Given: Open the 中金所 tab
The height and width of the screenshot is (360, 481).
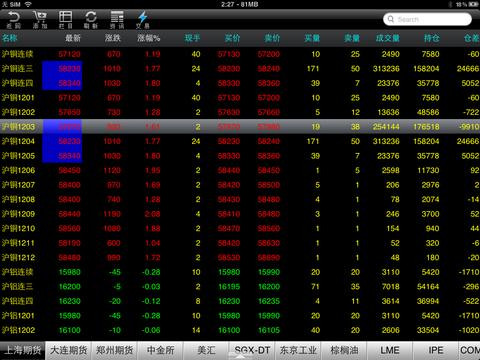Looking at the screenshot, I should [160, 350].
